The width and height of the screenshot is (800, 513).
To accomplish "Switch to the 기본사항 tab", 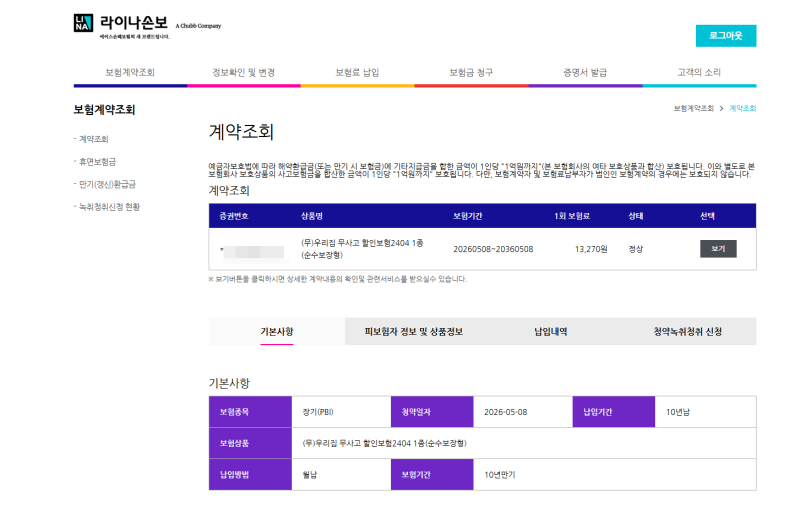I will [x=277, y=332].
